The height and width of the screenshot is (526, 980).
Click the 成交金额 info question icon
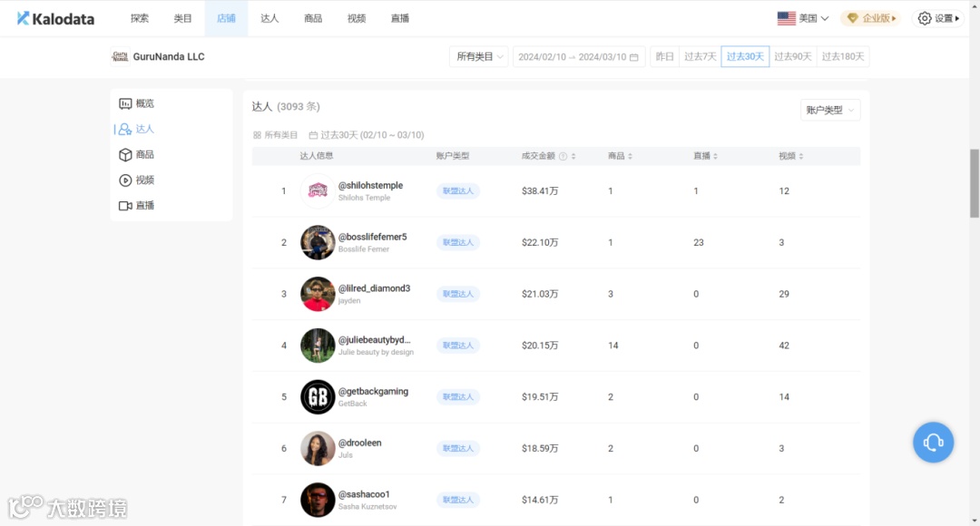coord(563,156)
